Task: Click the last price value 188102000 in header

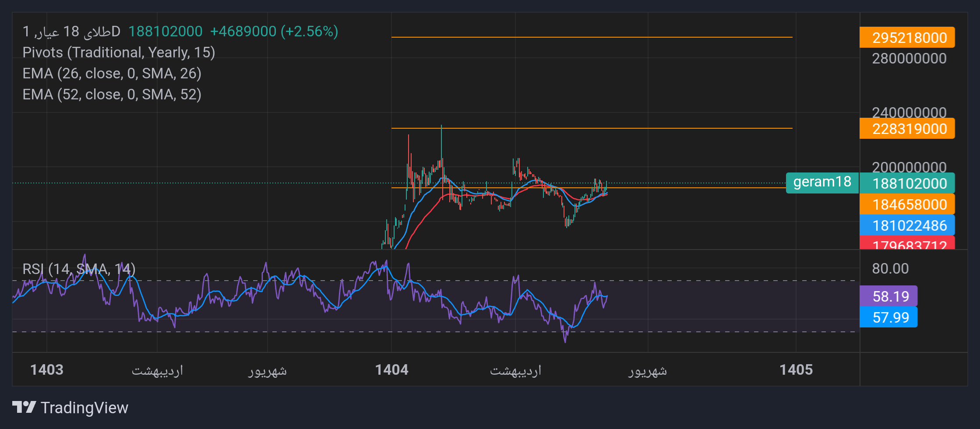Action: coord(166,32)
